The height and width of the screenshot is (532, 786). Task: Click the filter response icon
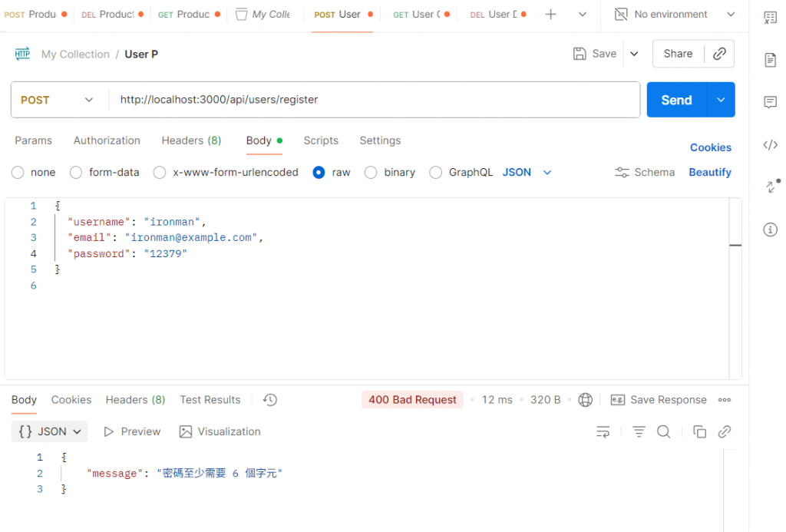(x=639, y=431)
